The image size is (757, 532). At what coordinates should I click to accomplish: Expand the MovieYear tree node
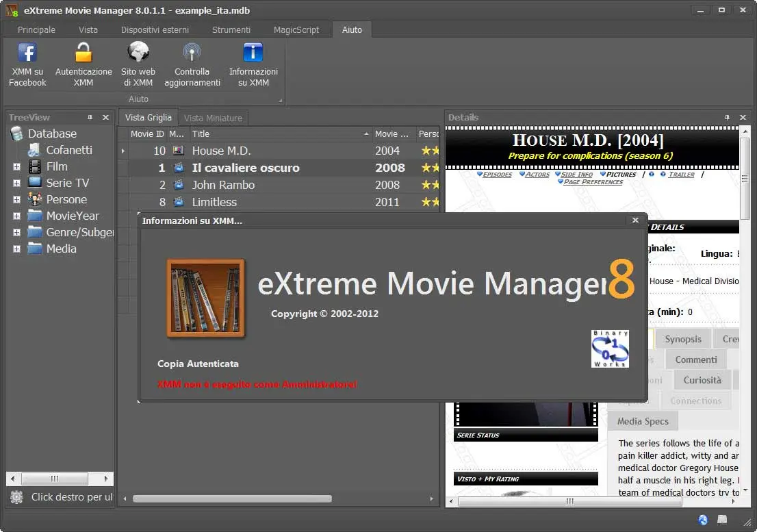[16, 216]
